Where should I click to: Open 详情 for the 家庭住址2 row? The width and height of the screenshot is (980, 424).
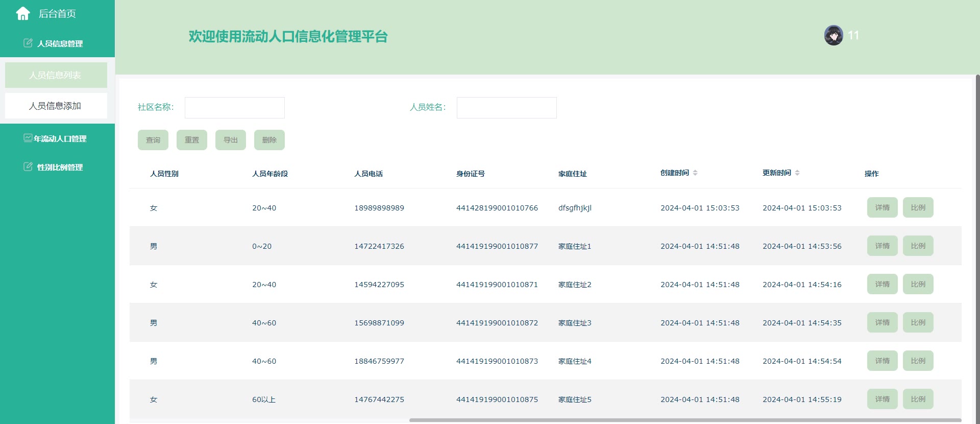tap(883, 284)
